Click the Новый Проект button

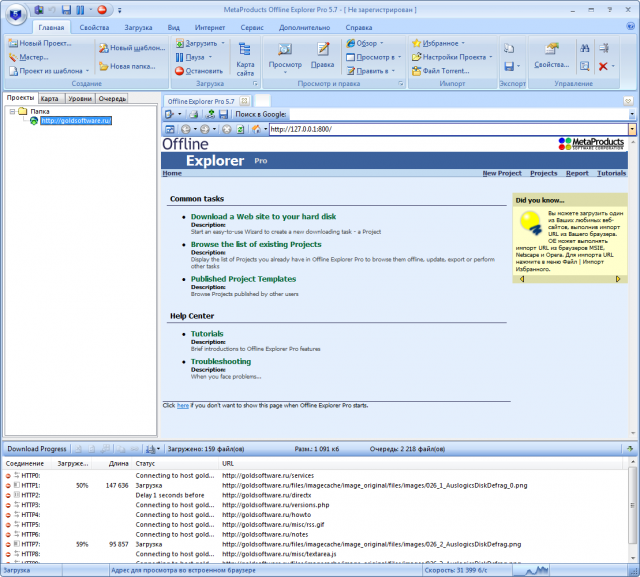[x=40, y=43]
